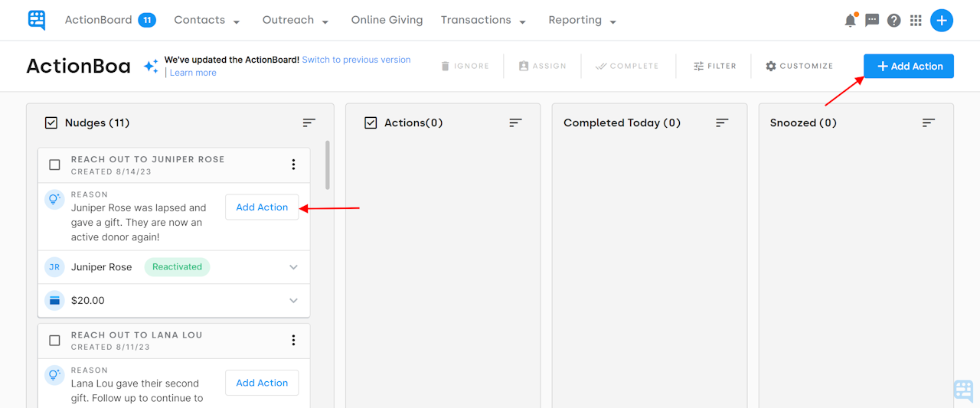Click the $20.00 amount text
Viewport: 980px width, 408px height.
pyautogui.click(x=87, y=301)
